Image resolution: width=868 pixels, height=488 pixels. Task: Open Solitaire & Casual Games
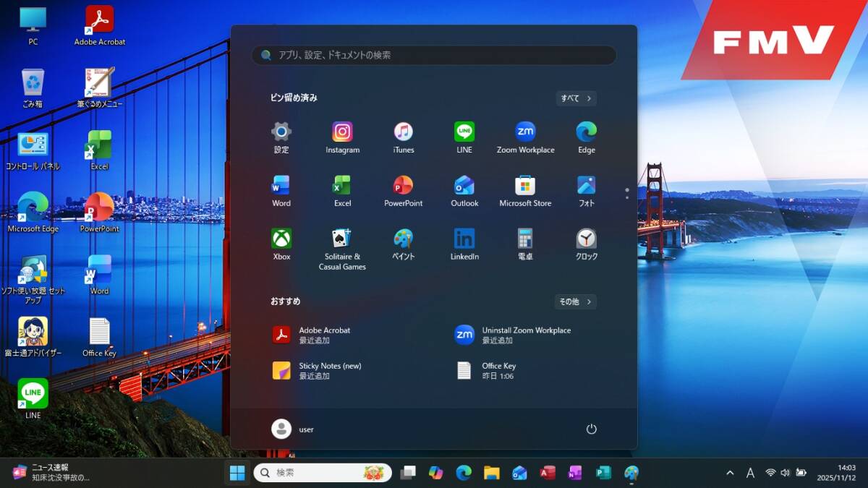(x=342, y=249)
